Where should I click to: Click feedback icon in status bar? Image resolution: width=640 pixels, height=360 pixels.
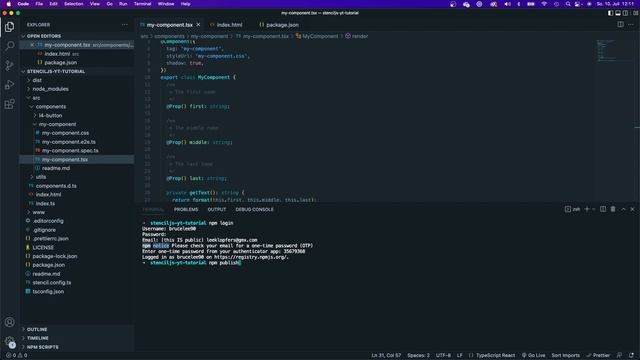pos(619,356)
